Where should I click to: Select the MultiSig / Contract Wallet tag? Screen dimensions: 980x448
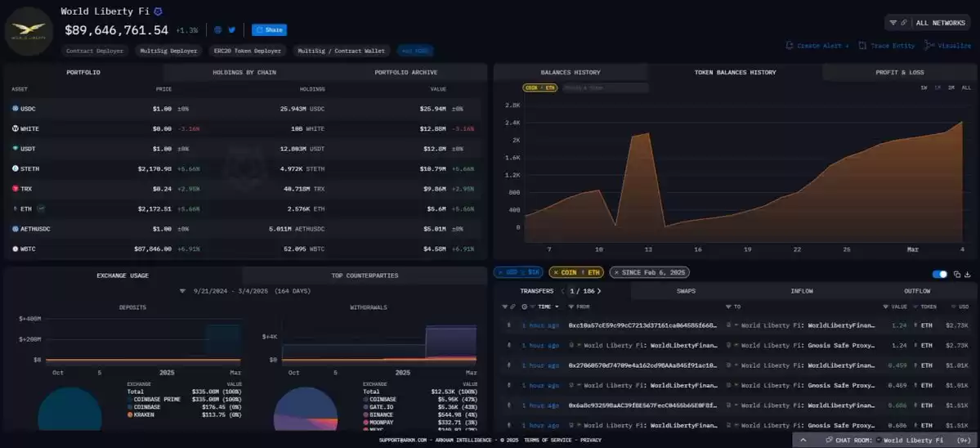(342, 52)
